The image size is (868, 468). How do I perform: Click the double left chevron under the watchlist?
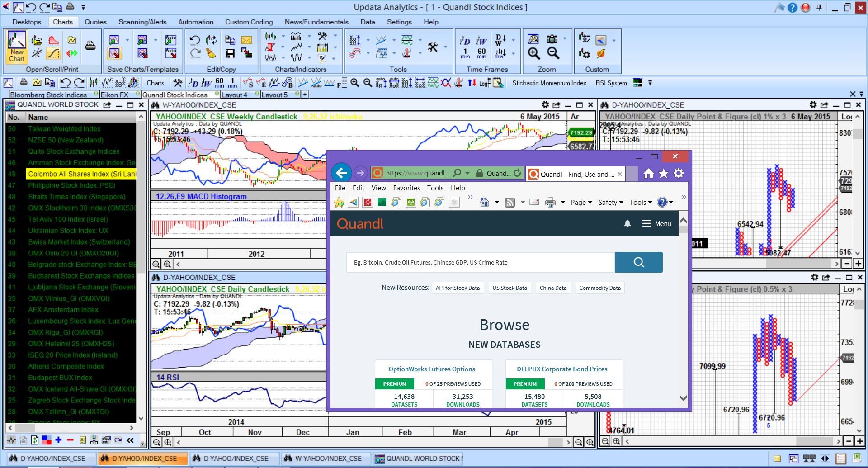pos(130,440)
